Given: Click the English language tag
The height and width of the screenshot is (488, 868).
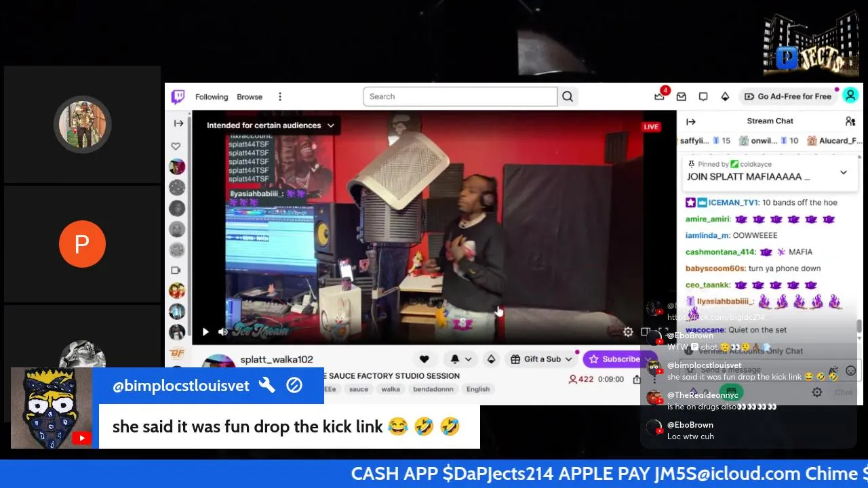Looking at the screenshot, I should click(478, 389).
